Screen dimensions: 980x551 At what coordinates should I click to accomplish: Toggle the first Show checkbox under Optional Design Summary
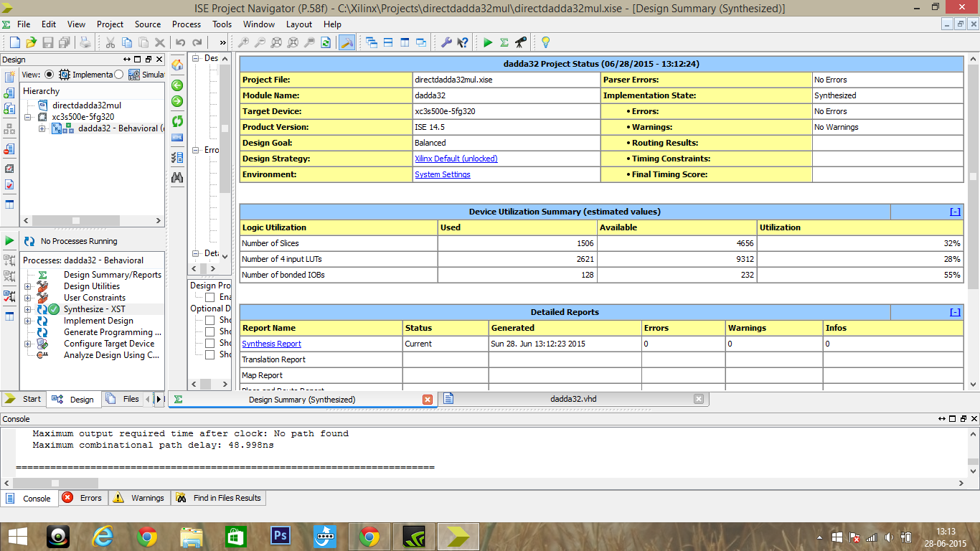pyautogui.click(x=210, y=320)
